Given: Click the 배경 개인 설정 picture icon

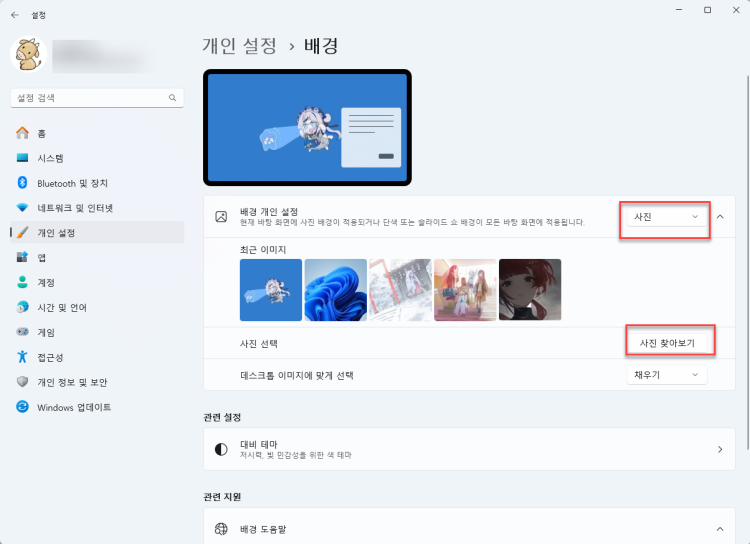Looking at the screenshot, I should [x=221, y=217].
